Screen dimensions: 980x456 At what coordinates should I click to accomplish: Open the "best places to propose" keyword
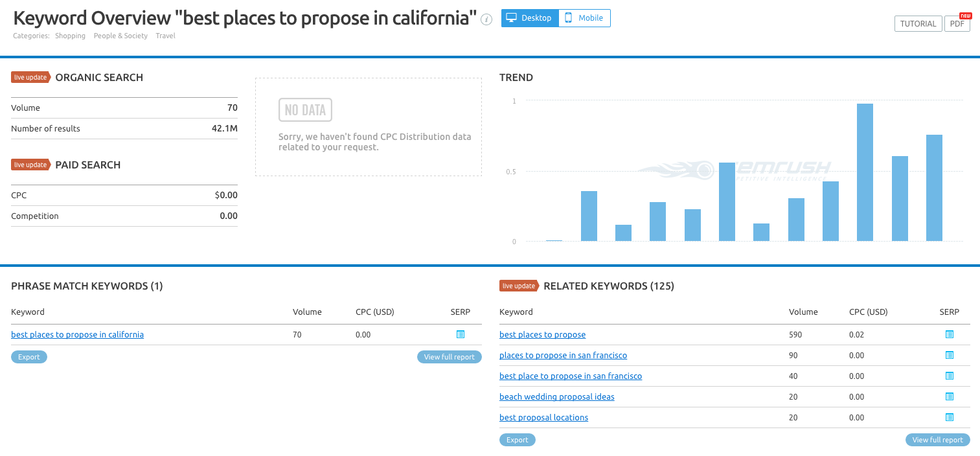click(542, 334)
